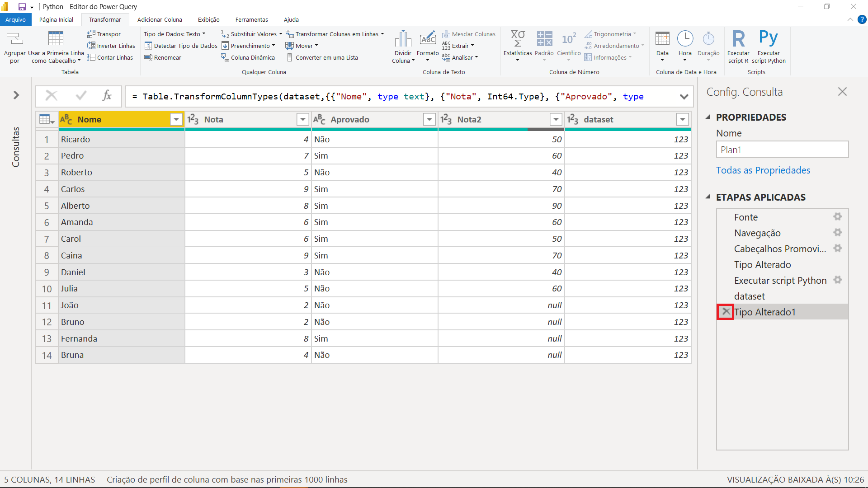This screenshot has width=868, height=488.
Task: Expand the Consultas side pane
Action: (16, 95)
